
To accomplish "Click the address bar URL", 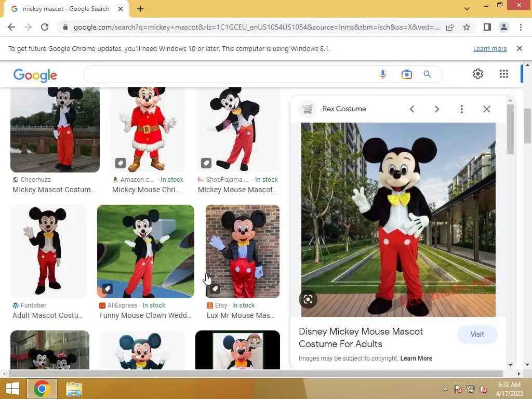I will coord(256,27).
